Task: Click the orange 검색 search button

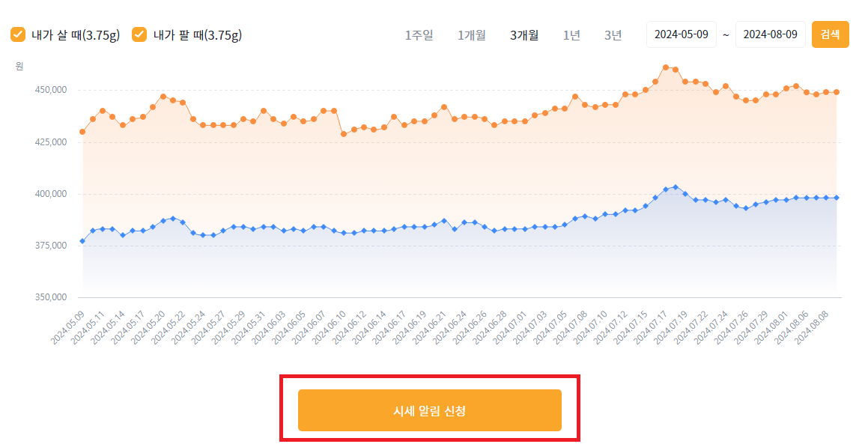Action: click(830, 34)
